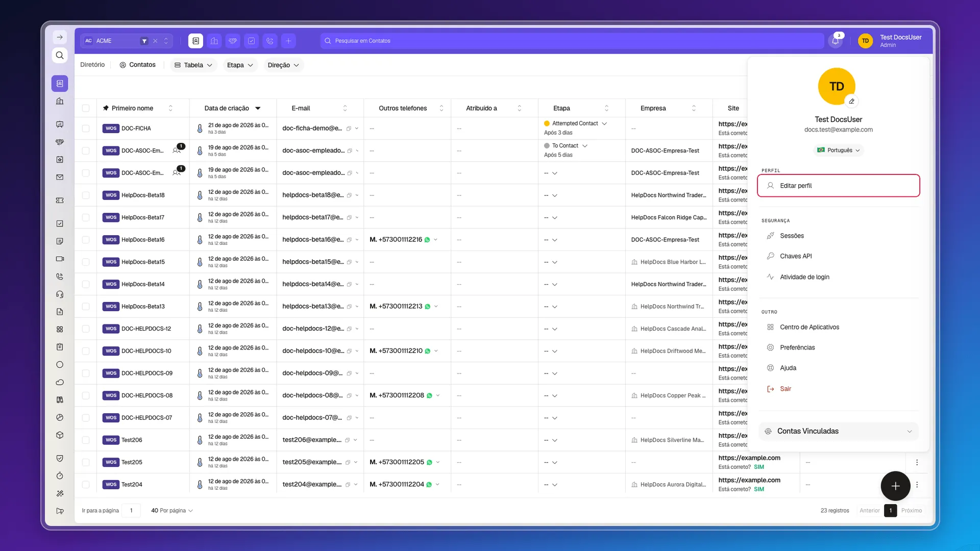Sort by Data de criação column
The width and height of the screenshot is (980, 551).
[x=232, y=108]
